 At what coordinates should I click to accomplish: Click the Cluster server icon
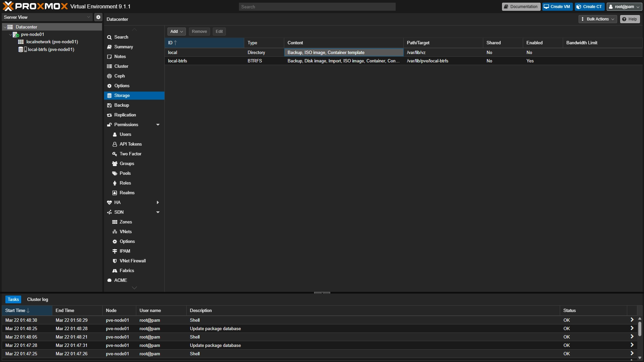pos(109,66)
